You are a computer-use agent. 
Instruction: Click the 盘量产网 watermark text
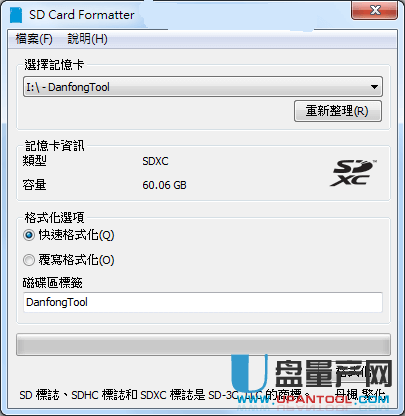point(333,374)
